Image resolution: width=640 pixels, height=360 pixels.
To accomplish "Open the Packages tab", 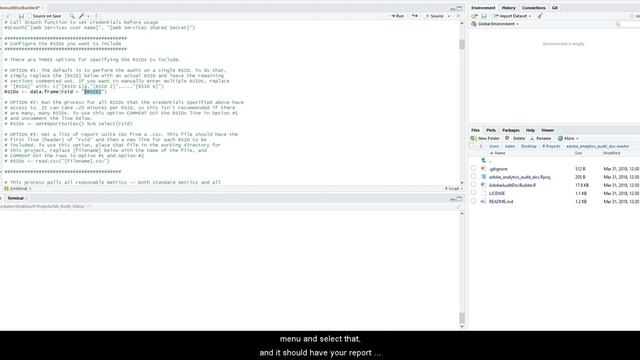I will click(x=511, y=130).
